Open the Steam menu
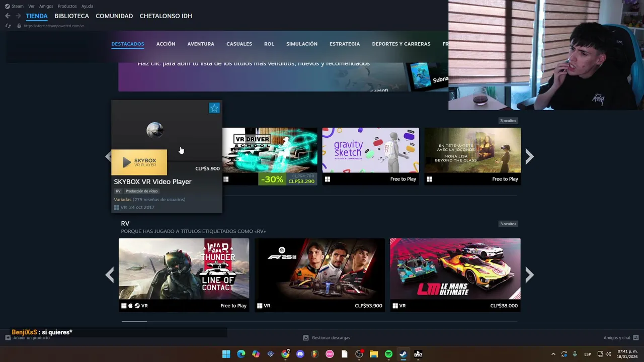 coord(14,6)
